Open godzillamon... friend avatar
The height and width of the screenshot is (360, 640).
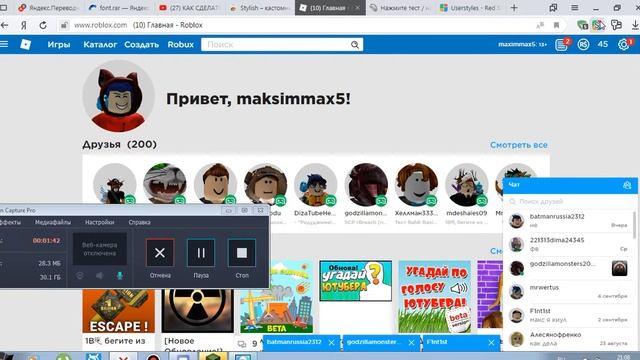(x=366, y=184)
